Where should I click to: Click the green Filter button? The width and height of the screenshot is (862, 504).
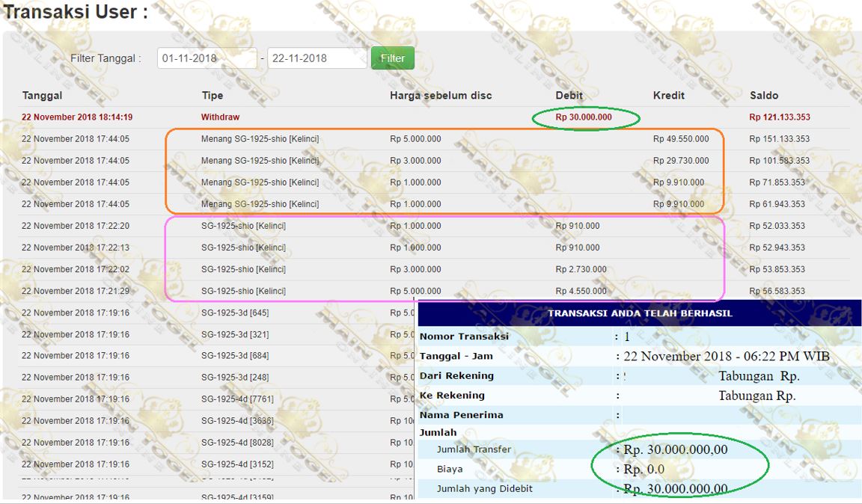392,58
